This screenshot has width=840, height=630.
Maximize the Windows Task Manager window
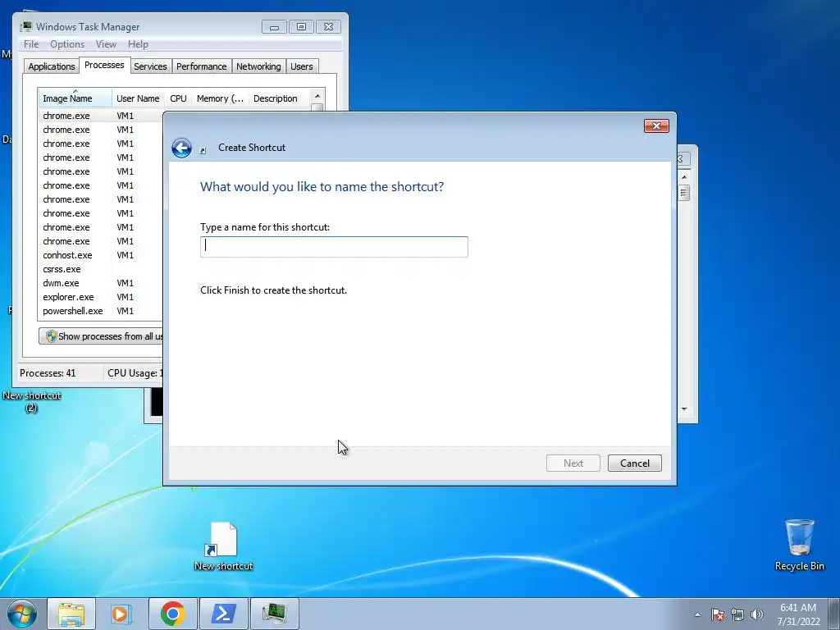click(301, 27)
